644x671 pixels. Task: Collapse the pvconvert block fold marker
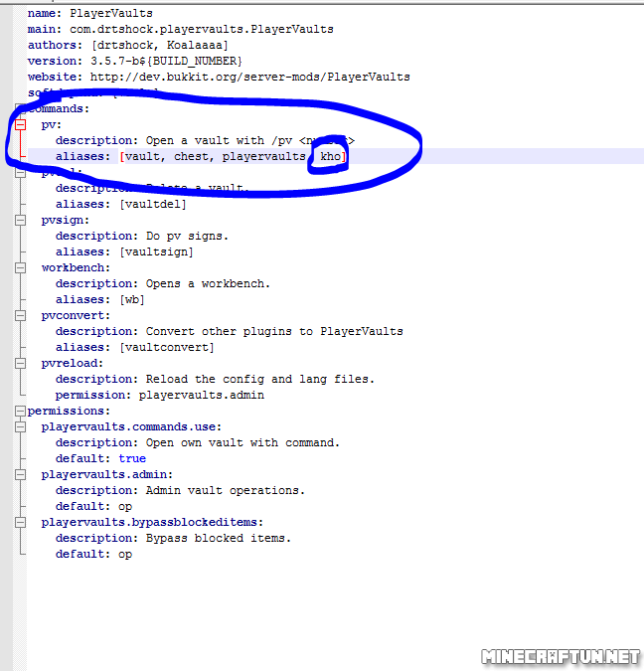coord(20,315)
